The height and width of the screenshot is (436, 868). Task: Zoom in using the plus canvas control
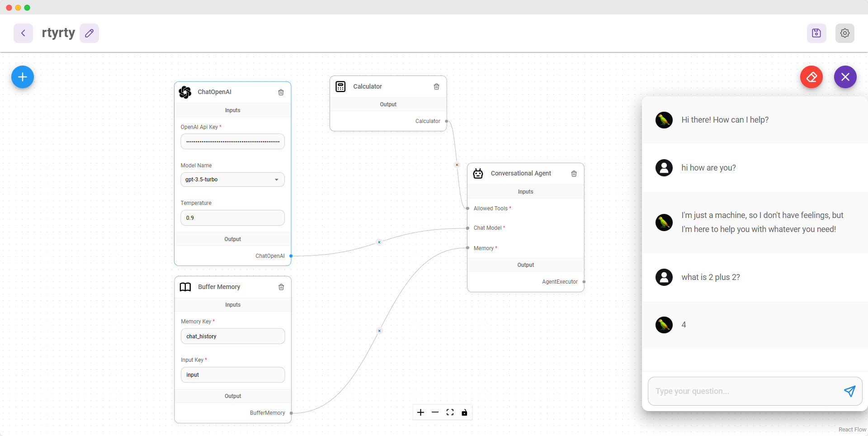click(x=421, y=412)
